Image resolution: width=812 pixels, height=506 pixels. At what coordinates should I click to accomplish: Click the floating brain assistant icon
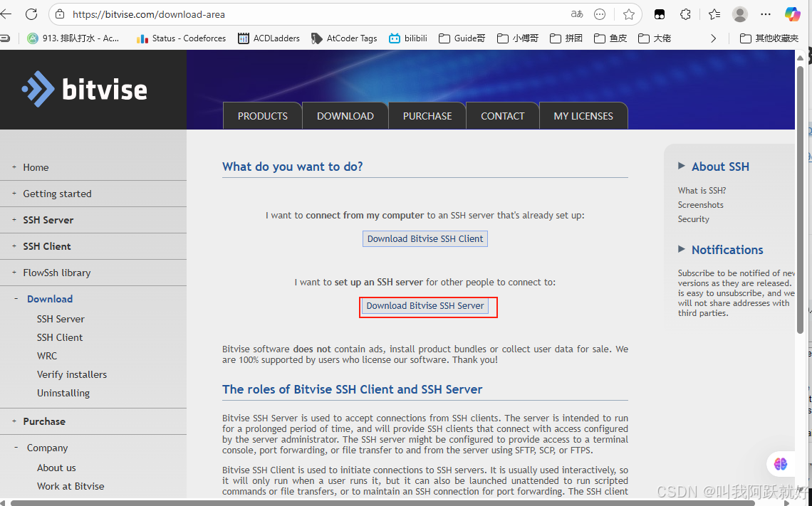pyautogui.click(x=781, y=464)
